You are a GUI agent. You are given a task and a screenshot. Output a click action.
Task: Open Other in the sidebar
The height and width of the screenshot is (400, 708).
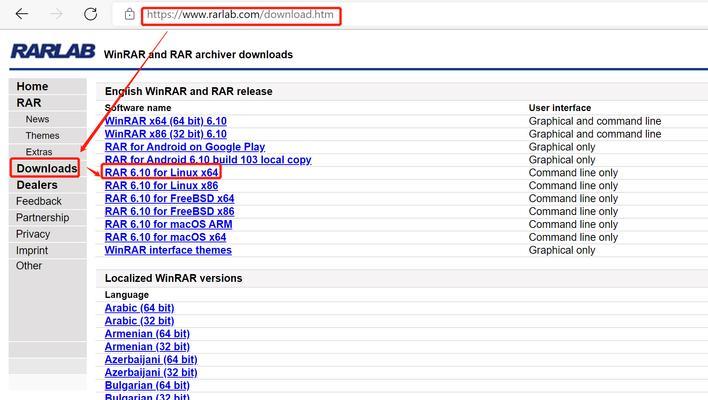(x=29, y=266)
